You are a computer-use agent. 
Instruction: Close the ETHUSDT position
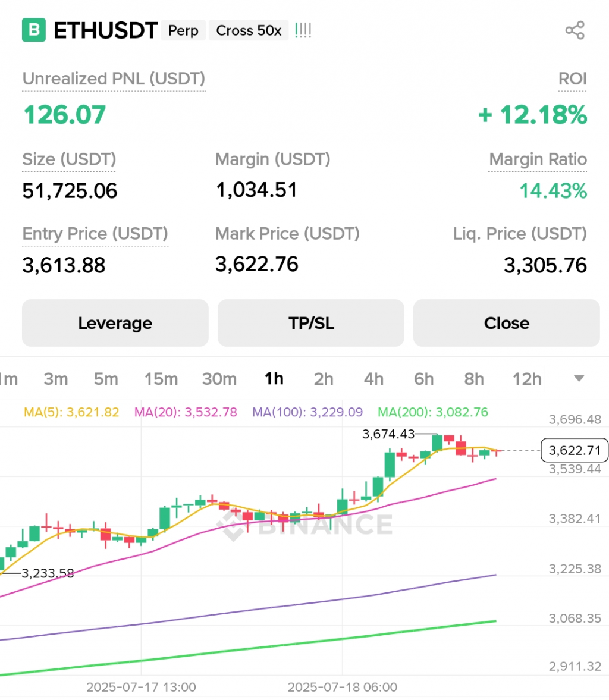[506, 323]
